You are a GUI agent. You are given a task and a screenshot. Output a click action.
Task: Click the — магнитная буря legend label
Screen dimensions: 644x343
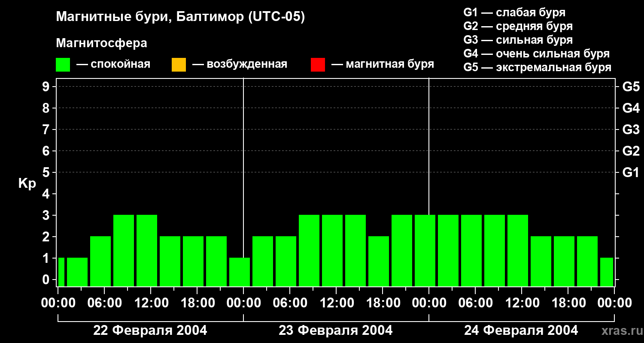click(x=383, y=64)
